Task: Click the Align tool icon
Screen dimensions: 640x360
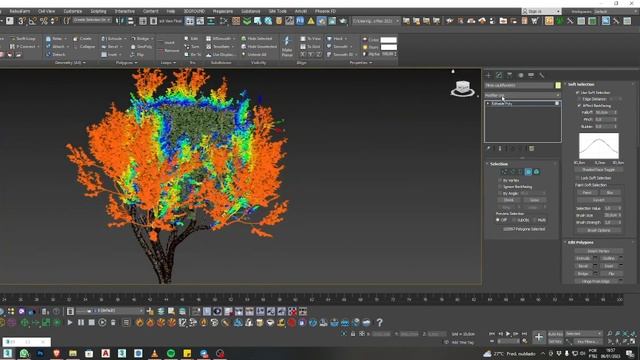Action: click(x=131, y=21)
